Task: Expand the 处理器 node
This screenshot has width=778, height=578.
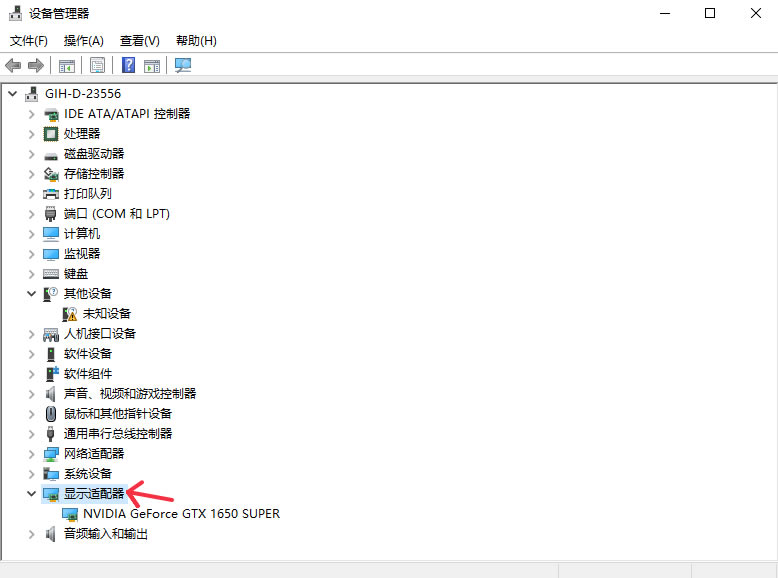Action: (x=32, y=134)
